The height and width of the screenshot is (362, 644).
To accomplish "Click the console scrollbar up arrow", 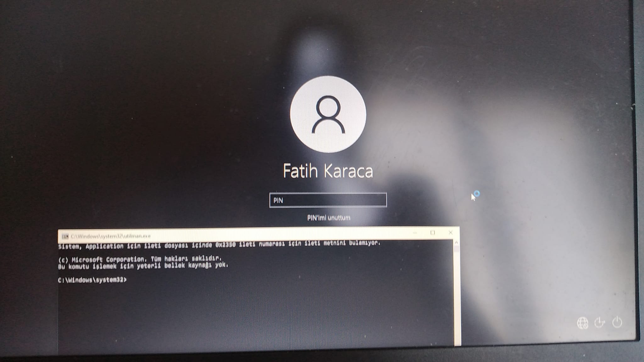I will 456,242.
